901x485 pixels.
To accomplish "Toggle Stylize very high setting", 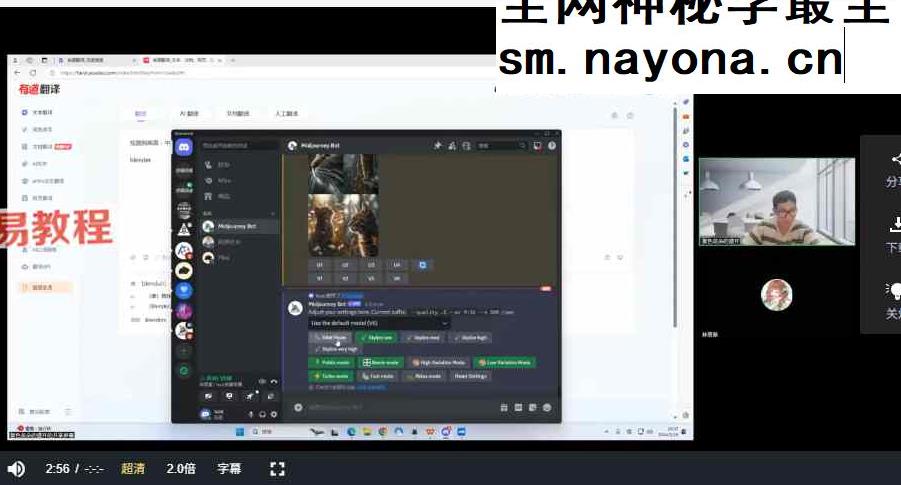I will pyautogui.click(x=336, y=349).
